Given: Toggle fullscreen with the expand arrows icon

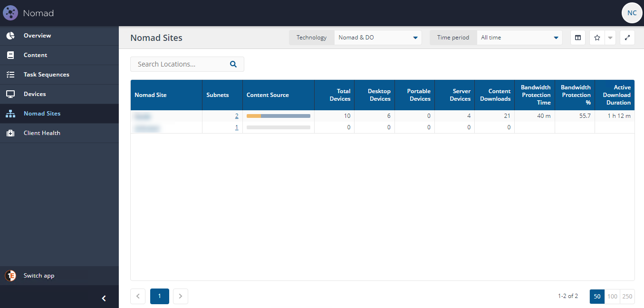Looking at the screenshot, I should point(627,38).
